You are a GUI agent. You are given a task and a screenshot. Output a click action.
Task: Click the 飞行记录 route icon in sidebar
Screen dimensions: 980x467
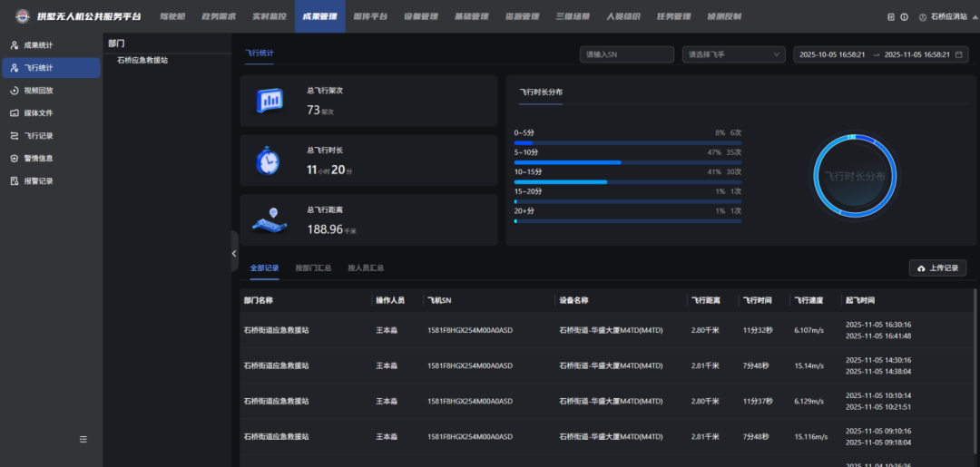pos(15,136)
